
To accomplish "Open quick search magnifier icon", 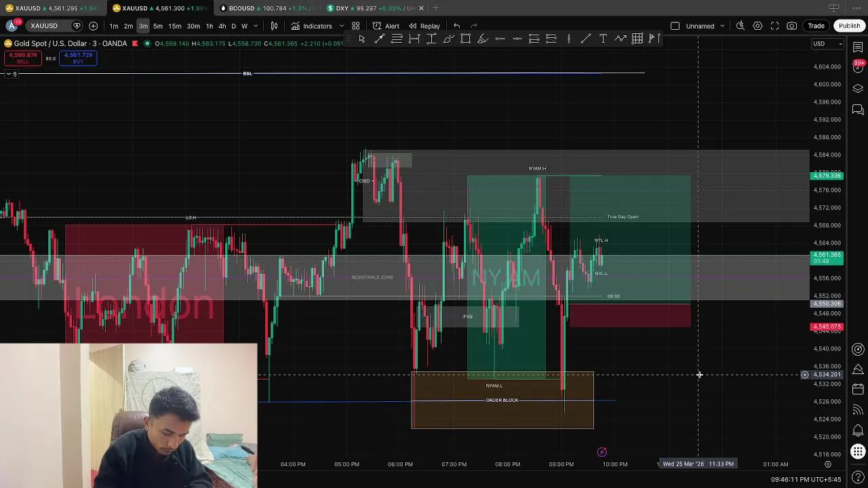I will tap(741, 26).
